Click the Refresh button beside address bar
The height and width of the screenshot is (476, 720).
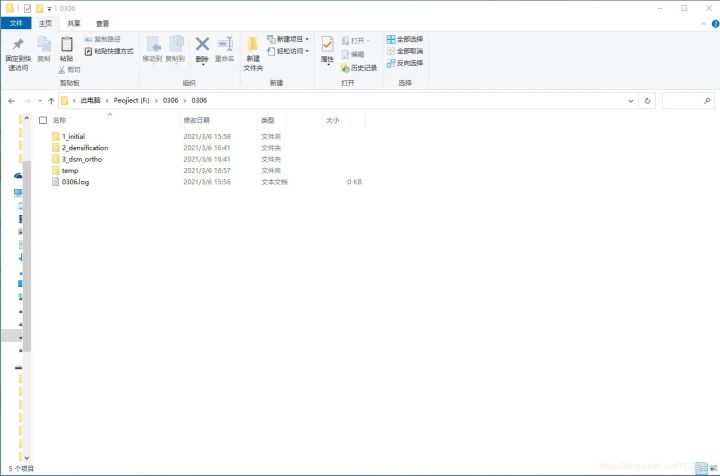click(647, 101)
